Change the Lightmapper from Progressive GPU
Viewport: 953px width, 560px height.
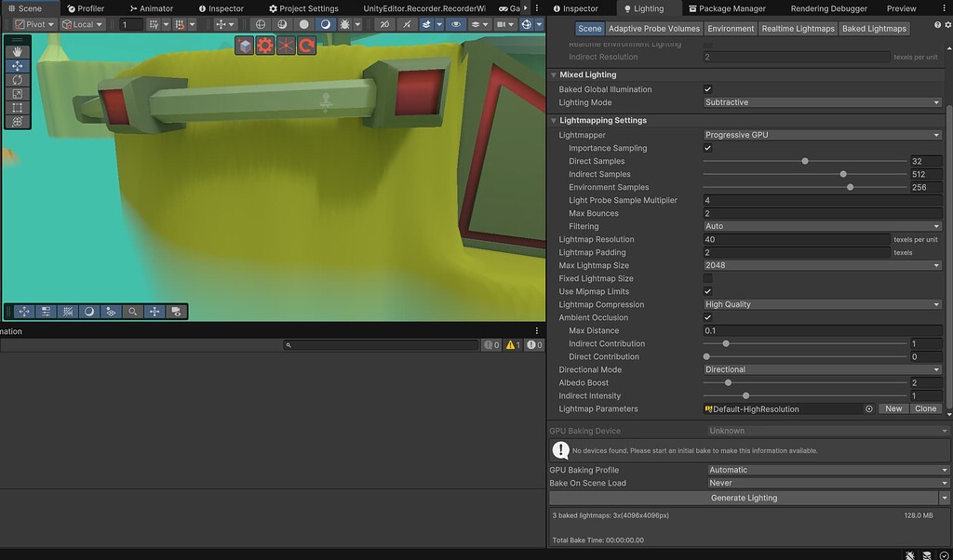823,134
